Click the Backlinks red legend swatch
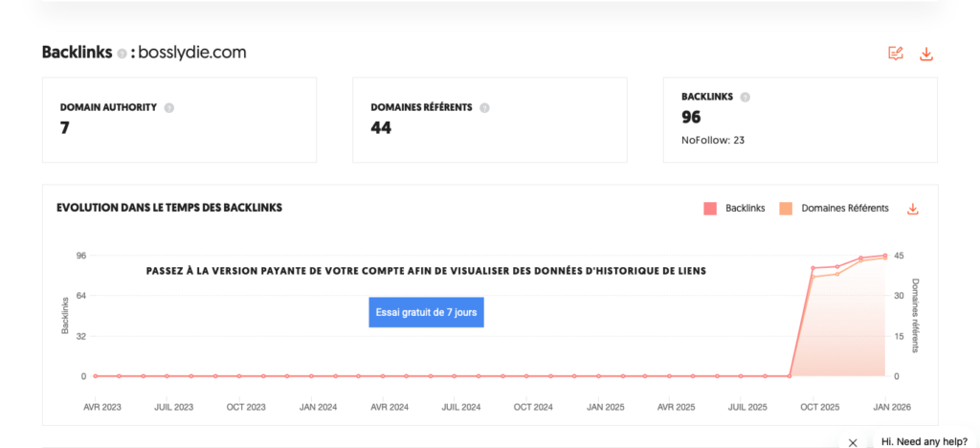 coord(710,209)
